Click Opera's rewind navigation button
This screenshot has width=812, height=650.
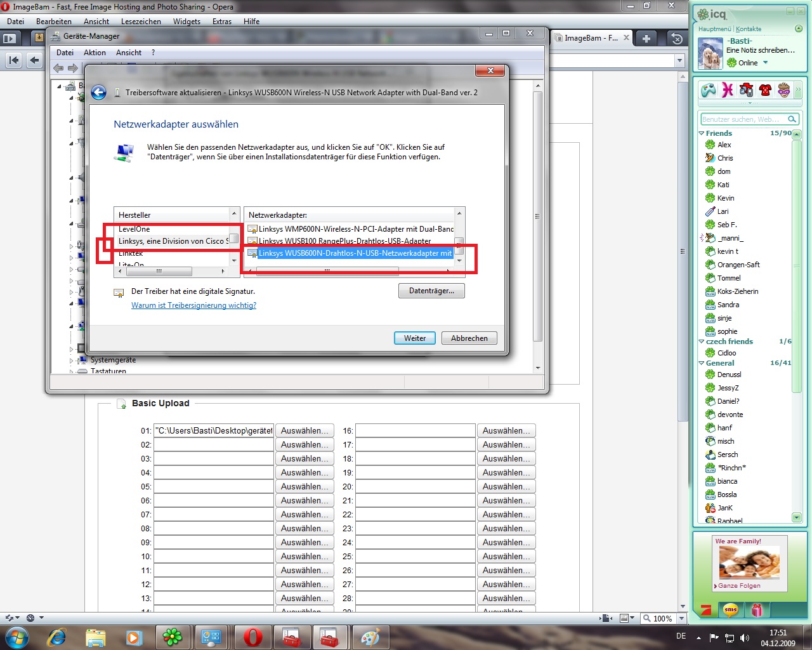click(x=14, y=60)
